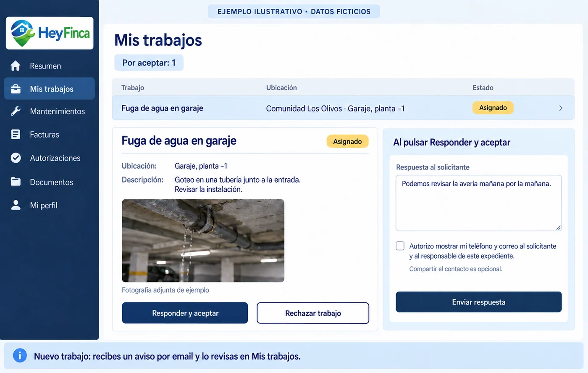Click the Ubicación column header
This screenshot has width=588, height=373.
[x=281, y=87]
